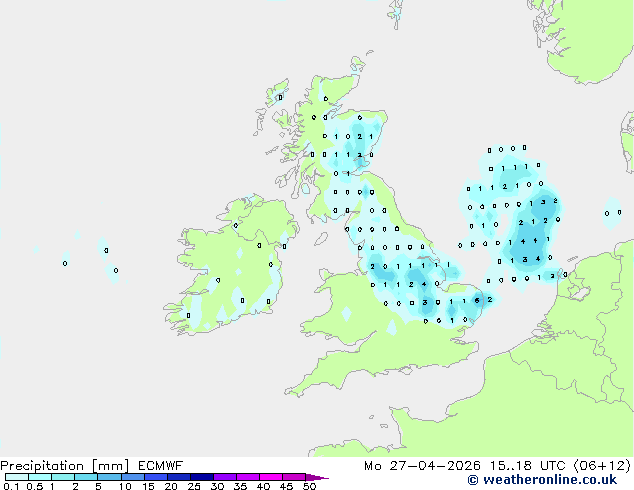The height and width of the screenshot is (490, 634).
Task: Click the '50' legend scale label
Action: point(309,486)
